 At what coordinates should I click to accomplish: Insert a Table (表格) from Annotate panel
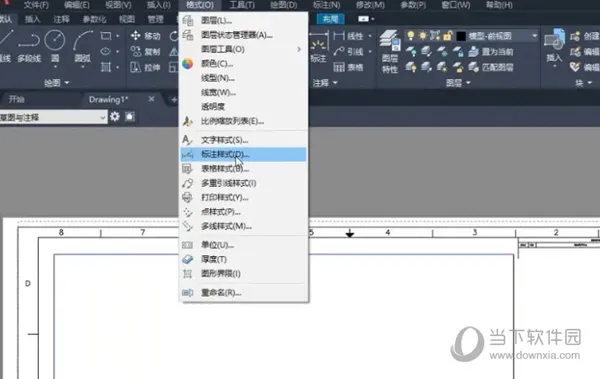coord(348,67)
